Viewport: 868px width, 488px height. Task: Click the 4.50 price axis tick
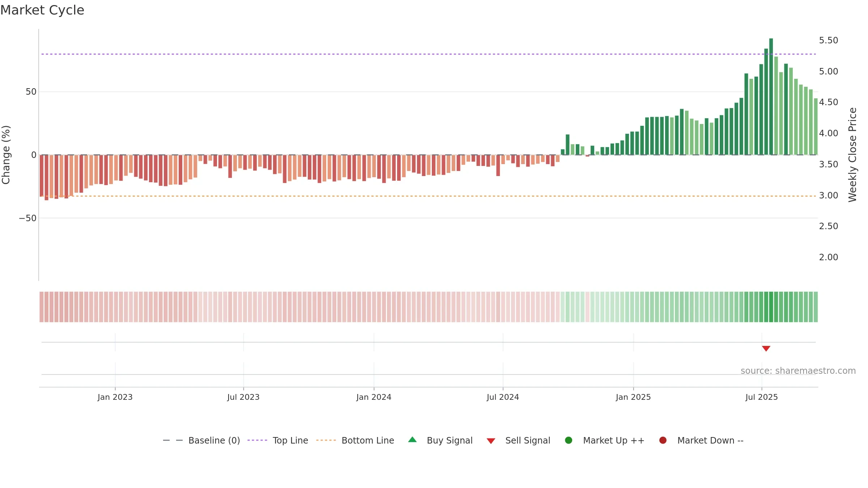click(829, 102)
